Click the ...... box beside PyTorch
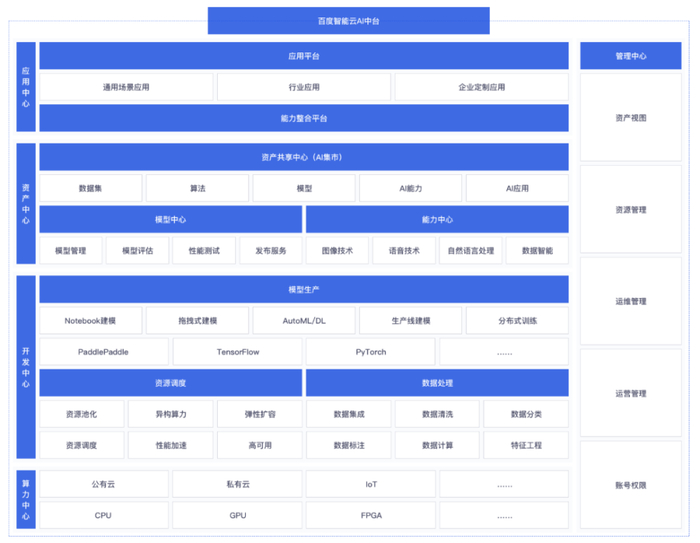The image size is (700, 543). 504,352
